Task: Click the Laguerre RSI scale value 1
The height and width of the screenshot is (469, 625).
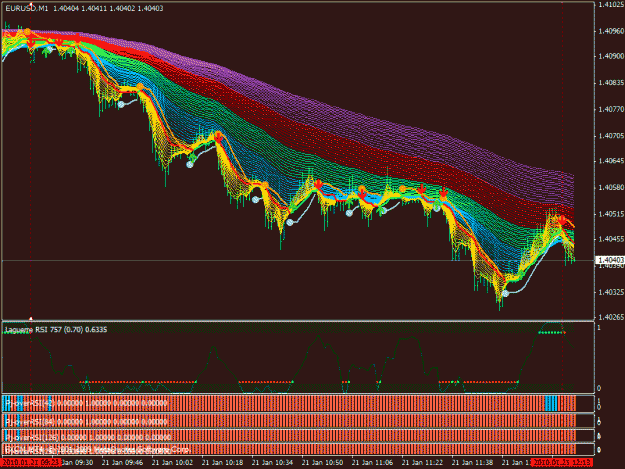Action: click(x=599, y=327)
